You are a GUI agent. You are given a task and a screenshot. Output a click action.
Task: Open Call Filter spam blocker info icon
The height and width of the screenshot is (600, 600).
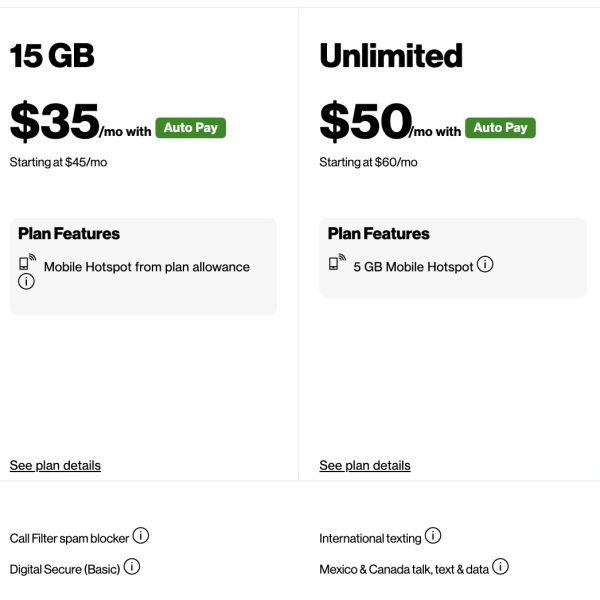(x=141, y=536)
